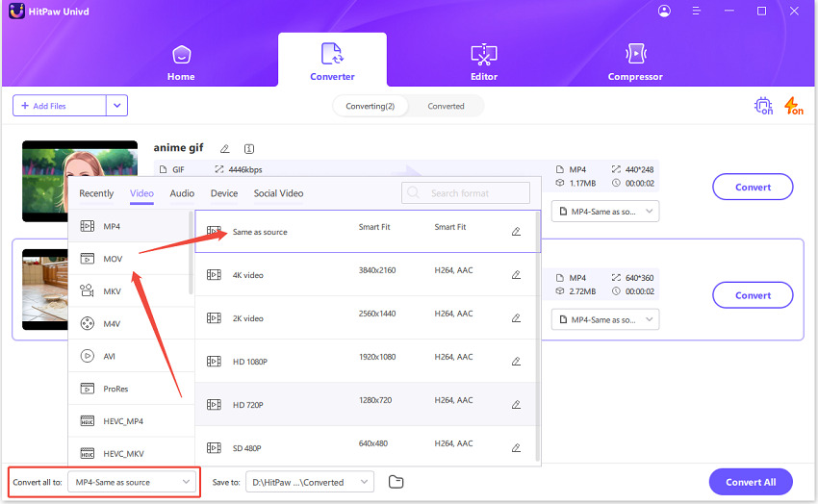This screenshot has width=818, height=504.
Task: Toggle hardware acceleration chip icon
Action: (764, 106)
